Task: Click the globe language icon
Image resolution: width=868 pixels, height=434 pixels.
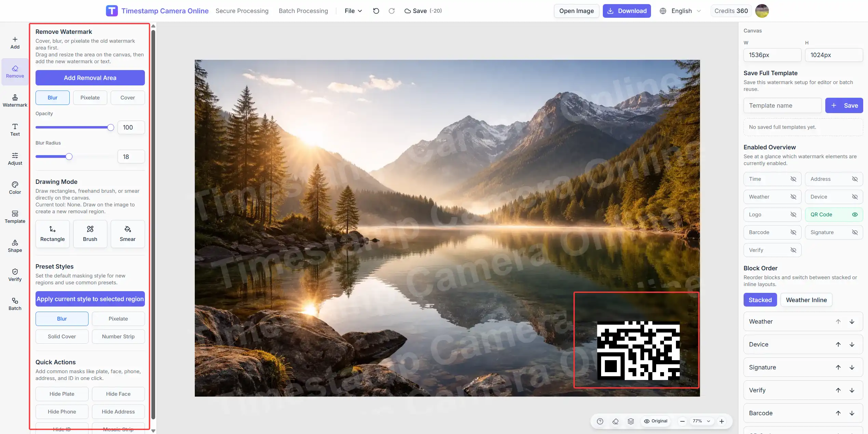Action: point(663,11)
